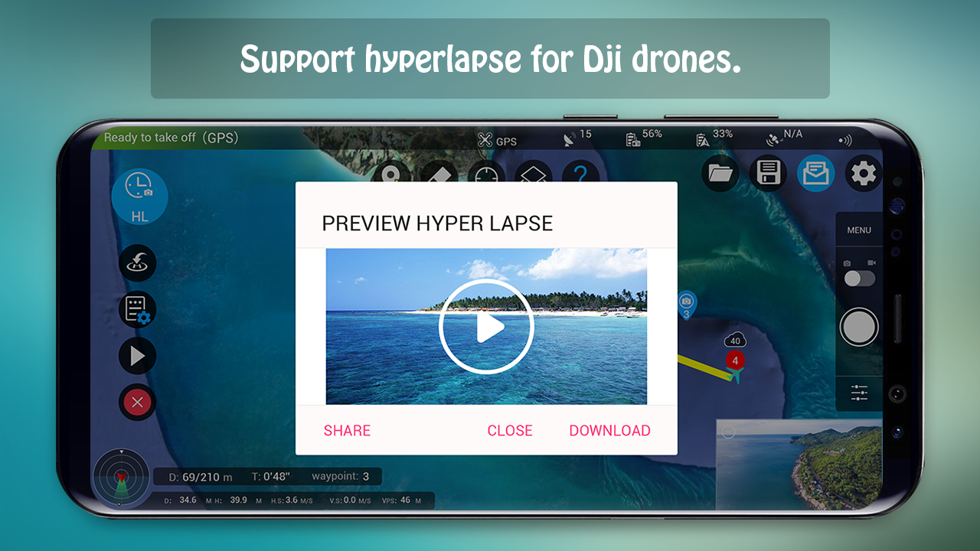Open mission settings list icon
This screenshot has height=551, width=980.
[x=137, y=310]
